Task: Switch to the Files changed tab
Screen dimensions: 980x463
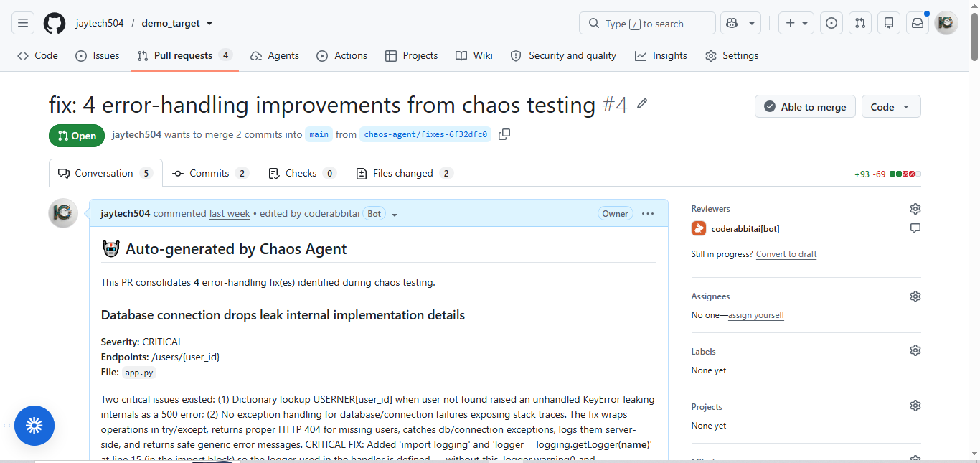Action: pos(405,173)
